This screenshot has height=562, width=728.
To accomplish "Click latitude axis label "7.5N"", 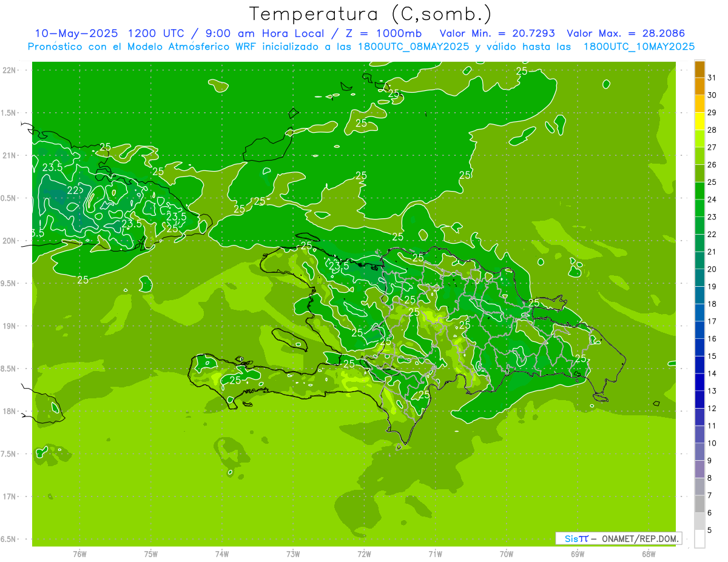I will pyautogui.click(x=8, y=453).
